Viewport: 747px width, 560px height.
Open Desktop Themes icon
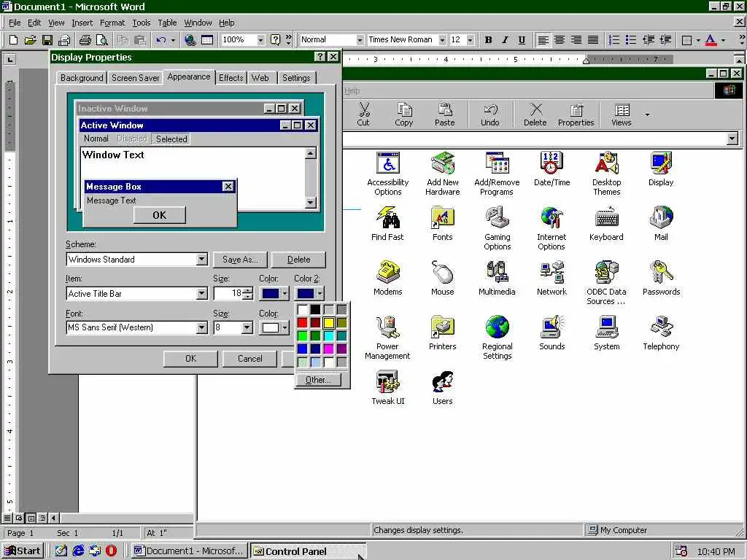coord(606,174)
